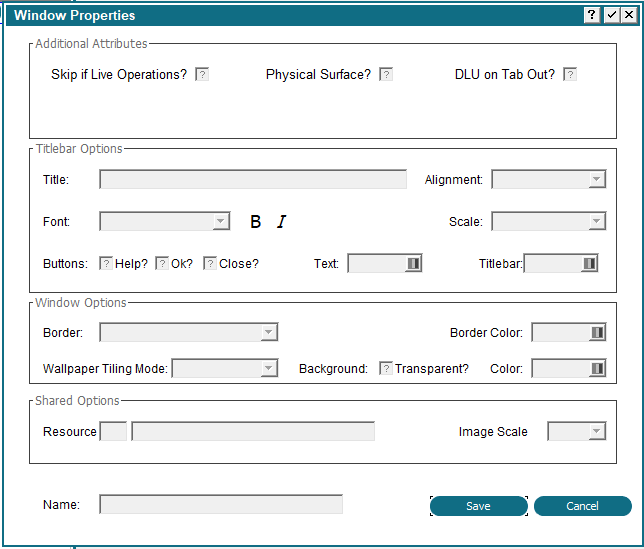Click the help question mark titlebar icon
This screenshot has width=644, height=549.
(x=592, y=15)
